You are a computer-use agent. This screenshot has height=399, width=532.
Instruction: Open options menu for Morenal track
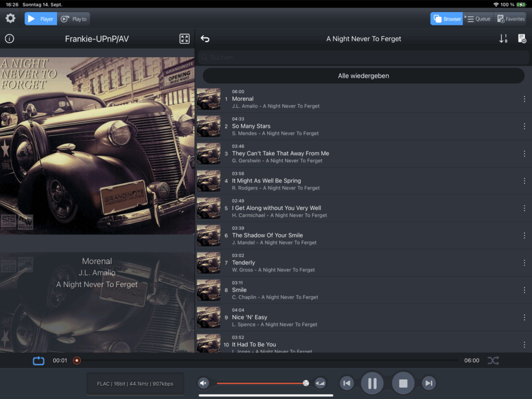click(x=524, y=99)
